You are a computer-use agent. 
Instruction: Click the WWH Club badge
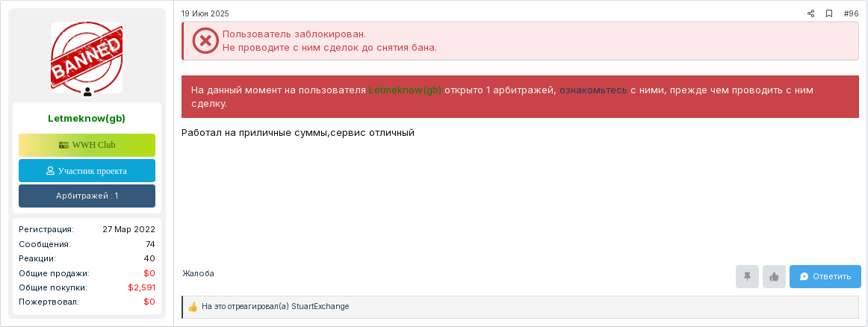(x=87, y=145)
